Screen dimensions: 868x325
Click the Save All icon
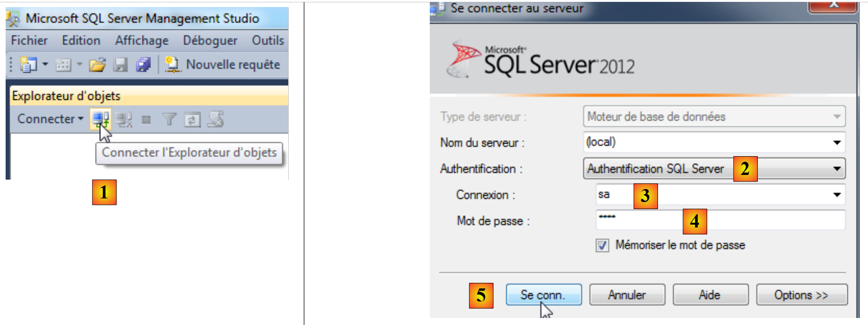click(143, 65)
